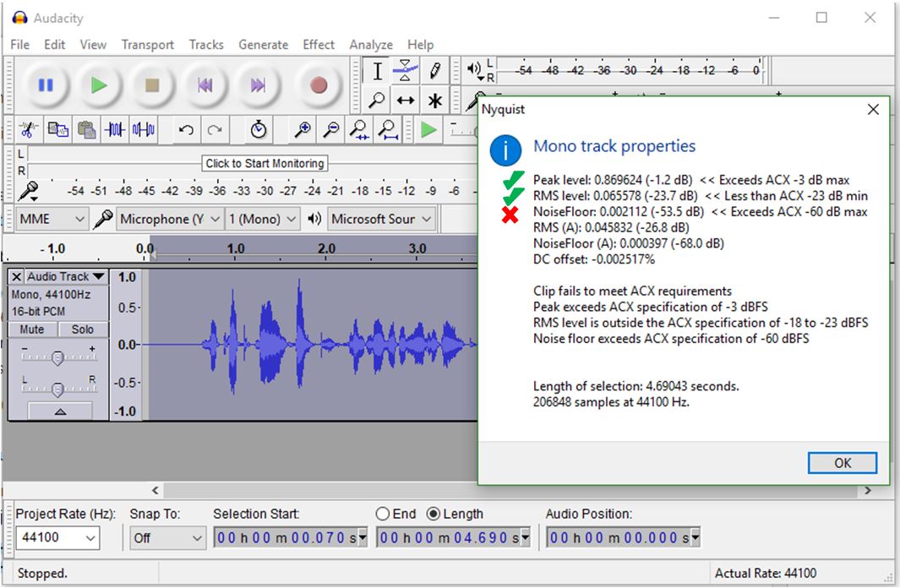Click the scissors Cut icon
Image resolution: width=900 pixels, height=588 pixels.
pyautogui.click(x=28, y=130)
